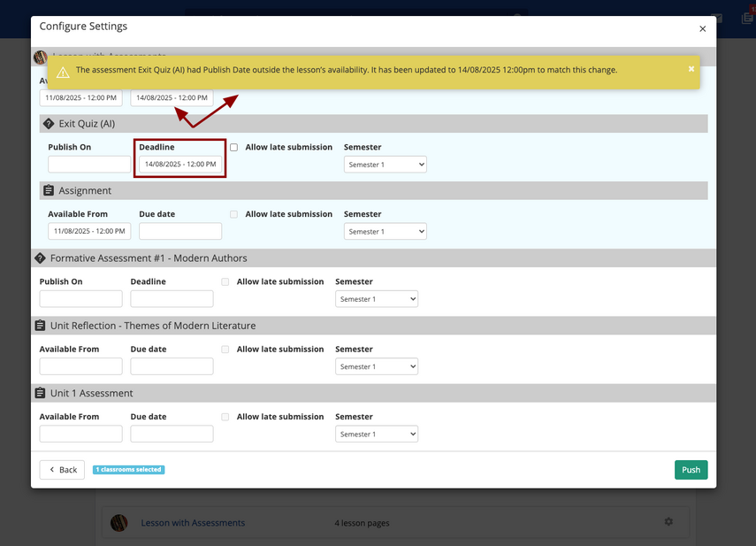The height and width of the screenshot is (546, 756).
Task: Click the lesson avatar thumbnail in background list
Action: [x=118, y=523]
